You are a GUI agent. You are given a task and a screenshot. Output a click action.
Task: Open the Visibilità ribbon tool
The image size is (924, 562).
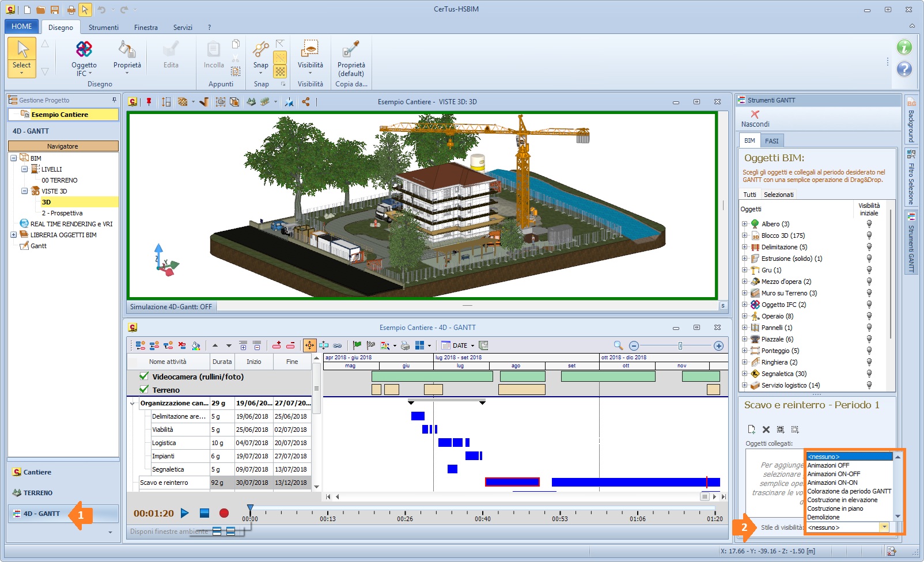pyautogui.click(x=310, y=50)
